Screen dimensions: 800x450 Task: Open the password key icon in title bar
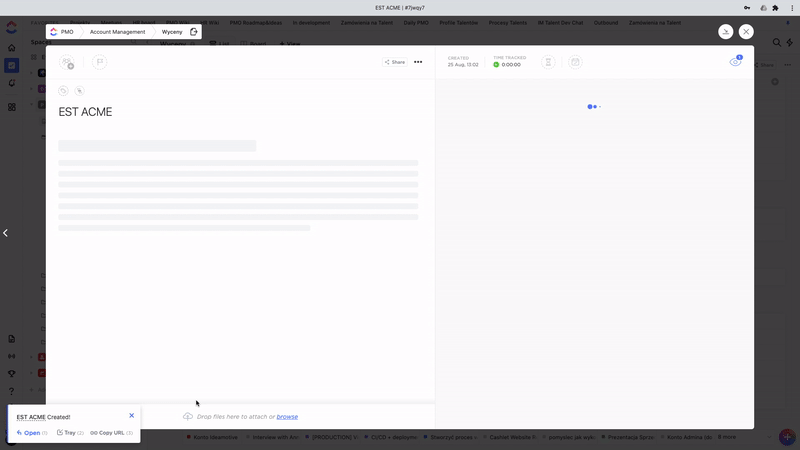pos(747,8)
